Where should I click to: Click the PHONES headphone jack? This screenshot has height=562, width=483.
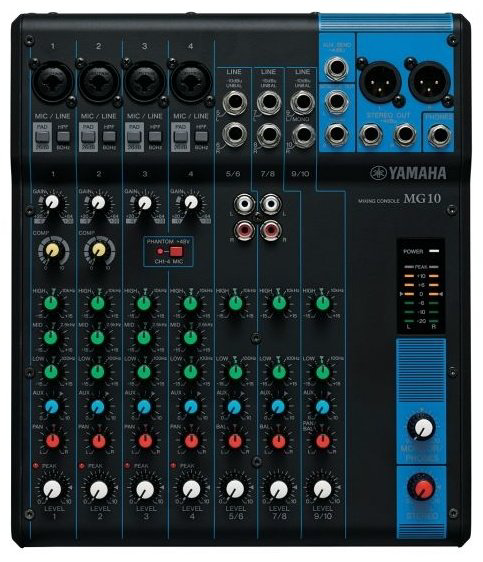(440, 135)
